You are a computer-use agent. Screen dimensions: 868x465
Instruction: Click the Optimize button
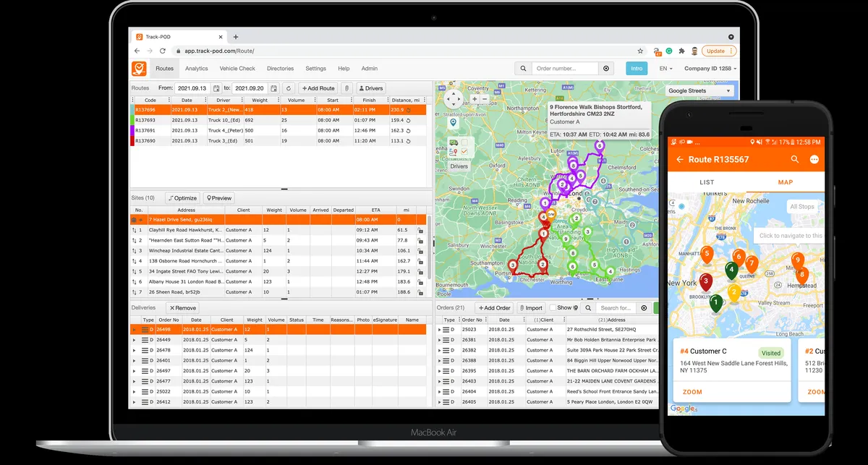(182, 198)
